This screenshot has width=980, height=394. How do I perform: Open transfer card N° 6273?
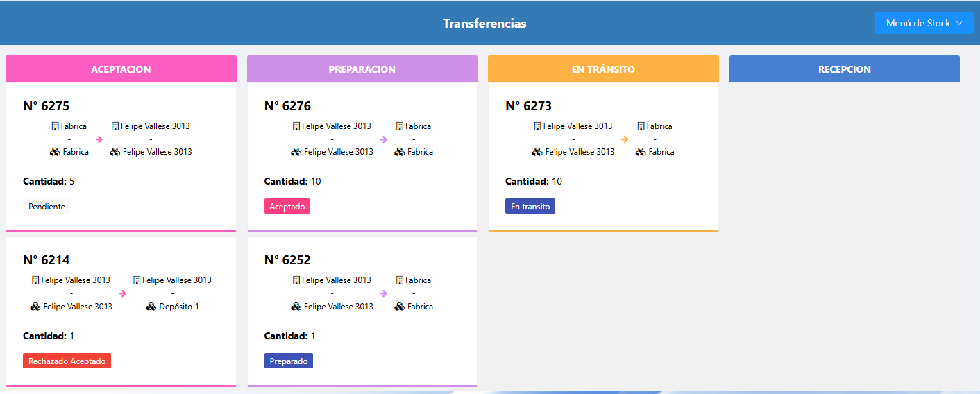(603, 156)
